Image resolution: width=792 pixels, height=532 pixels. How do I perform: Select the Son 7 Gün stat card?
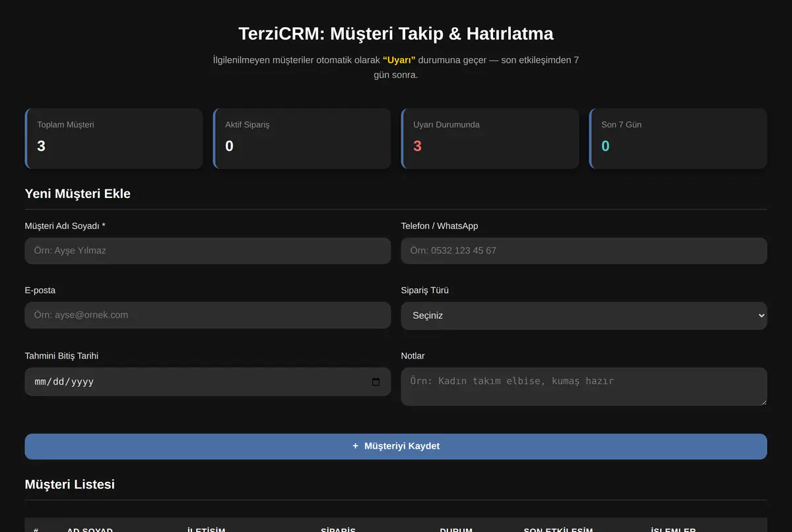click(x=678, y=139)
